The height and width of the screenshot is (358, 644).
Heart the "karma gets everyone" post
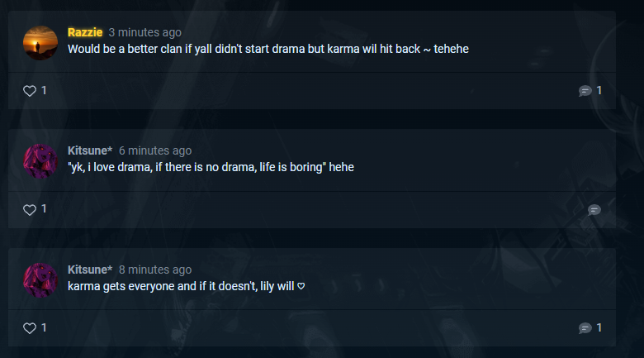pos(30,328)
